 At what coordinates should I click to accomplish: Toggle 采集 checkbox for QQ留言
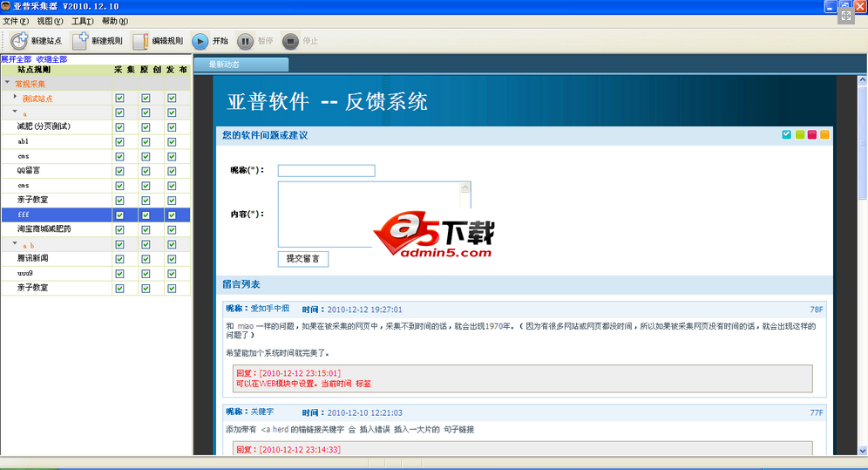point(119,171)
